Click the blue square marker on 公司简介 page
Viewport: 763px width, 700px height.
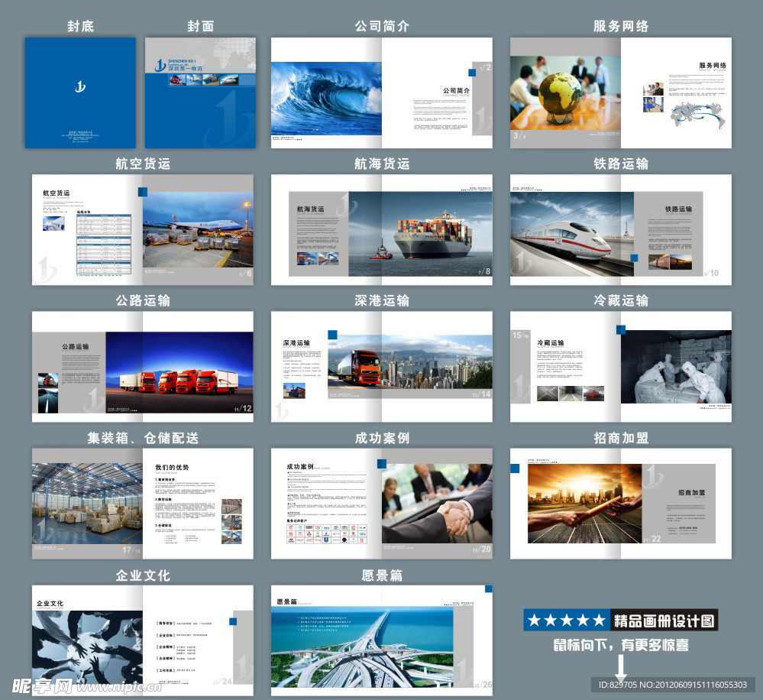pyautogui.click(x=472, y=73)
